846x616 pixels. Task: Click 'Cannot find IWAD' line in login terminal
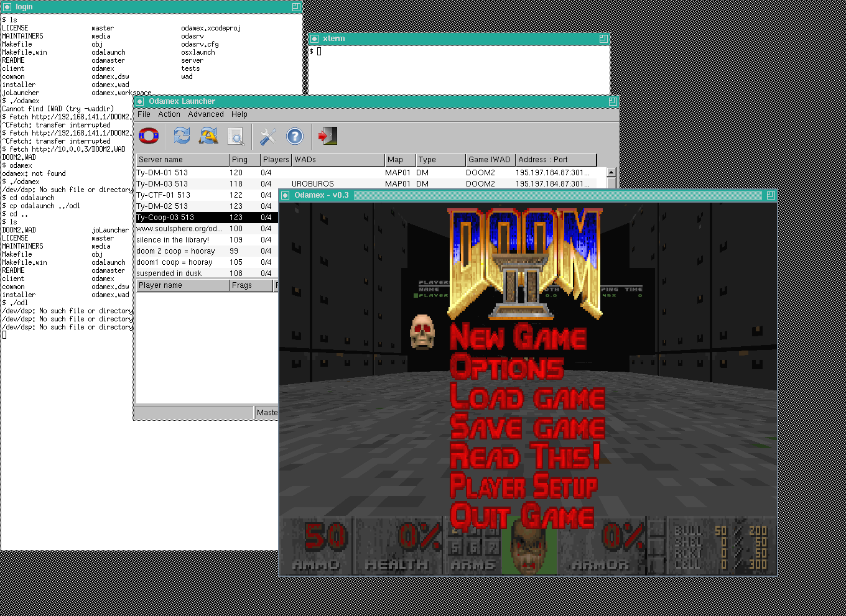(x=58, y=109)
